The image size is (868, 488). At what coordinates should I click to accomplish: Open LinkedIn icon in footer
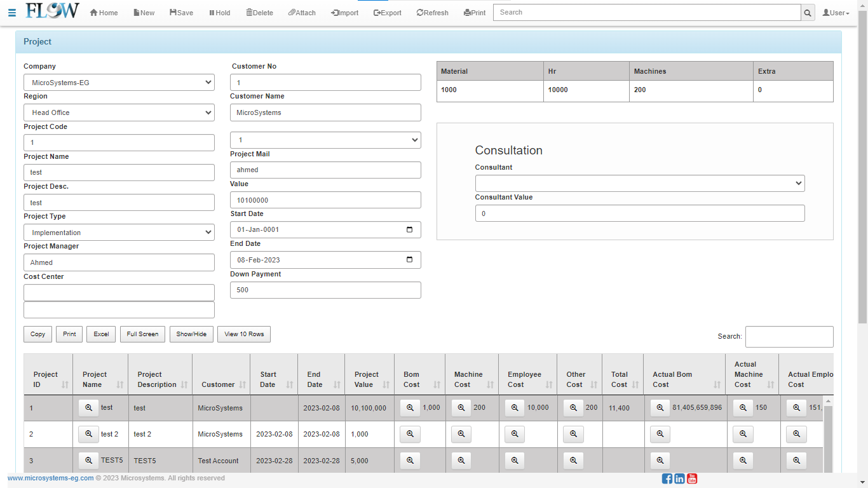pos(679,478)
